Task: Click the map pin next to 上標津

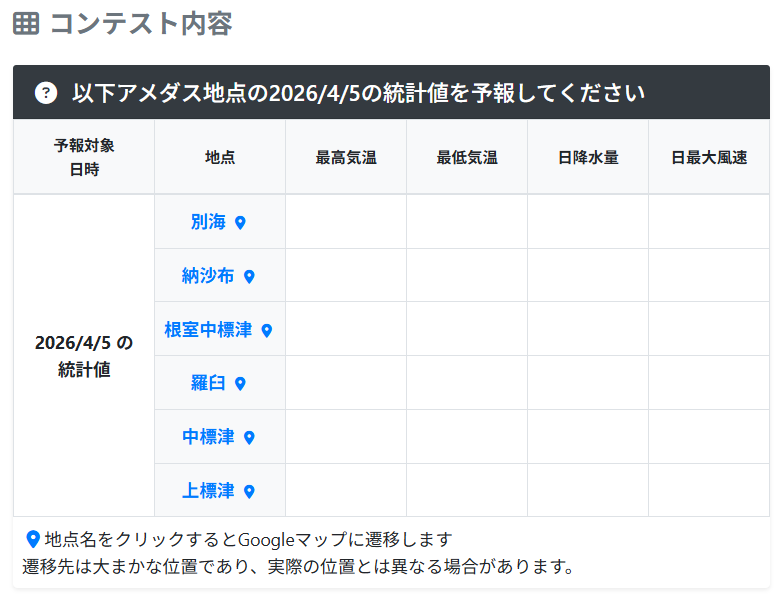Action: point(249,492)
